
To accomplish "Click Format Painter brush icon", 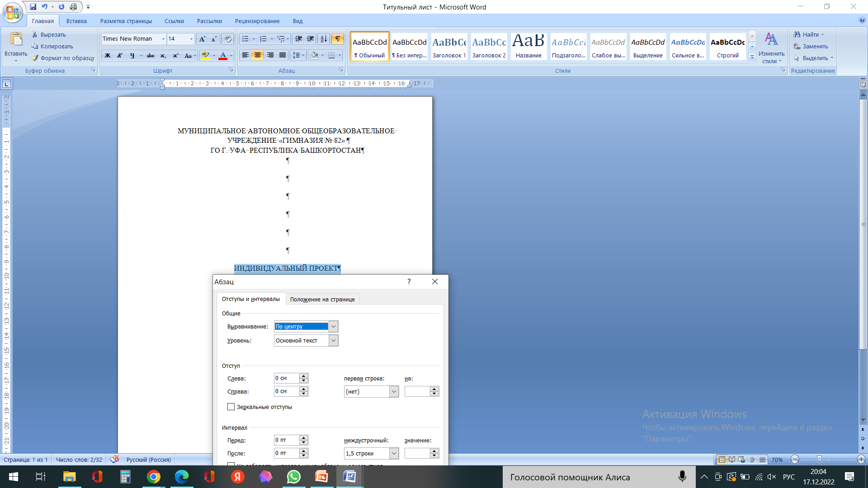I will pos(35,58).
